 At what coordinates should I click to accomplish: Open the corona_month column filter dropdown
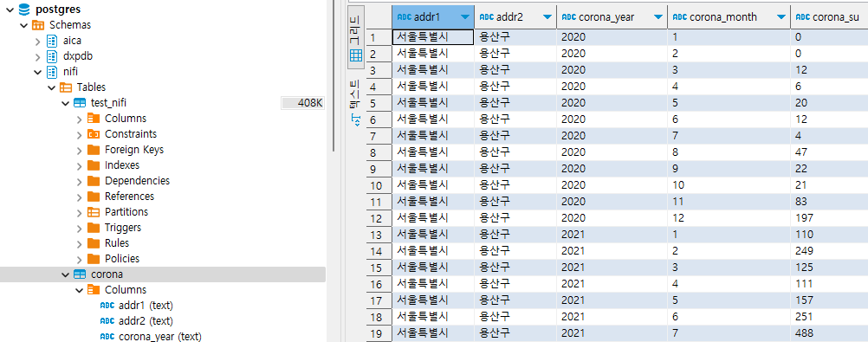[x=781, y=17]
